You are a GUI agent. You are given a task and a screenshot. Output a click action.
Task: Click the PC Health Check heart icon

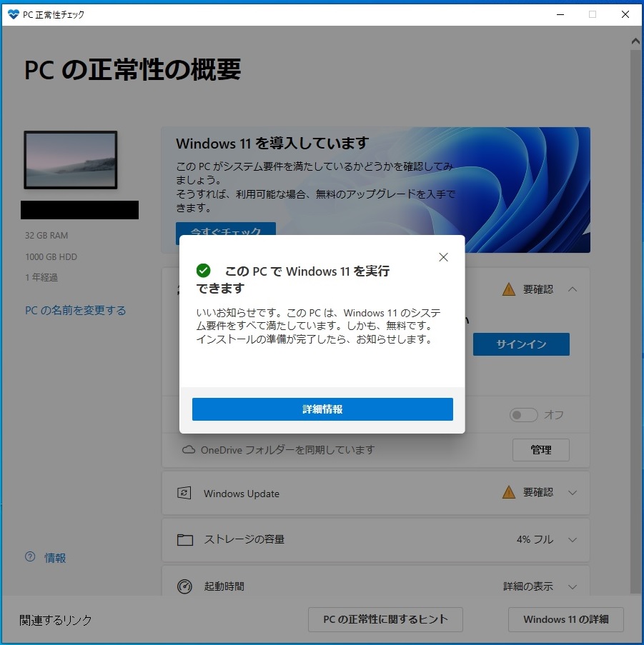(14, 14)
